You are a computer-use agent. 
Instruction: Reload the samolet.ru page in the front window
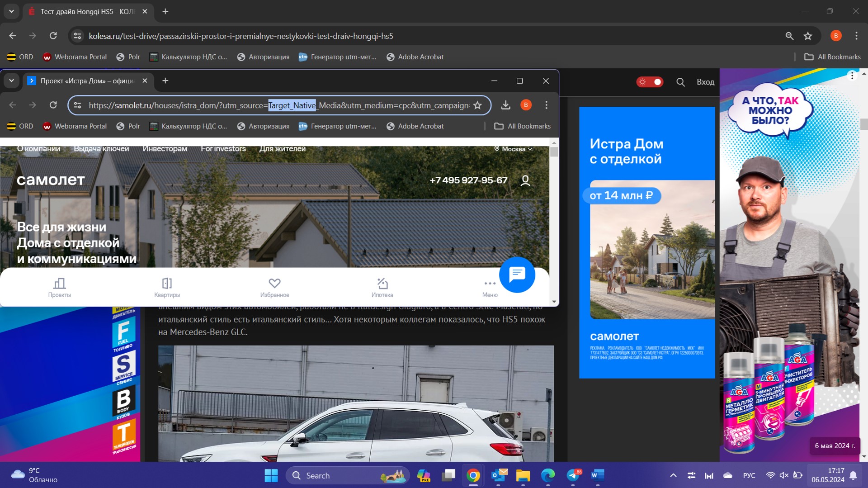[x=53, y=105]
